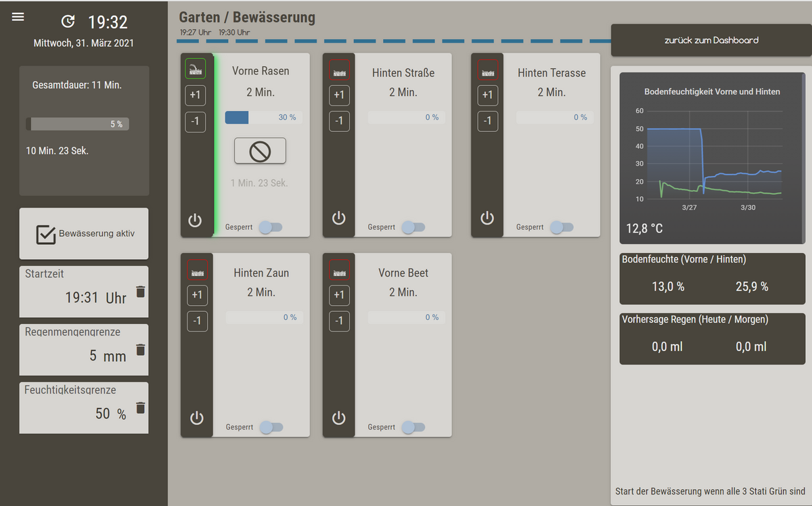Increase Vorne Rasen duration with +1
The height and width of the screenshot is (506, 812).
[195, 95]
